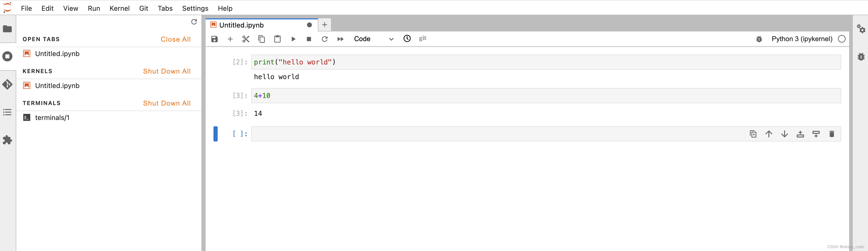Enable debugger bug icon in notebook toolbar
This screenshot has height=251, width=868.
tap(759, 39)
